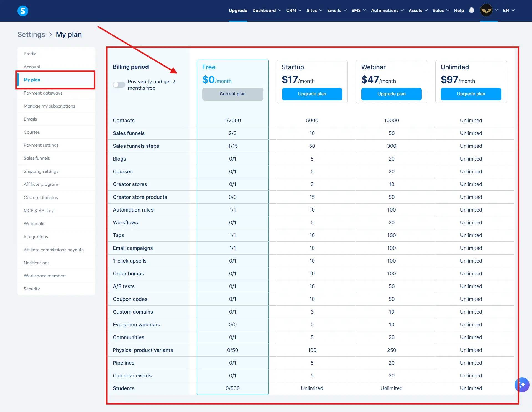This screenshot has height=412, width=532.
Task: Click the $97/month Unlimited price
Action: coord(458,80)
